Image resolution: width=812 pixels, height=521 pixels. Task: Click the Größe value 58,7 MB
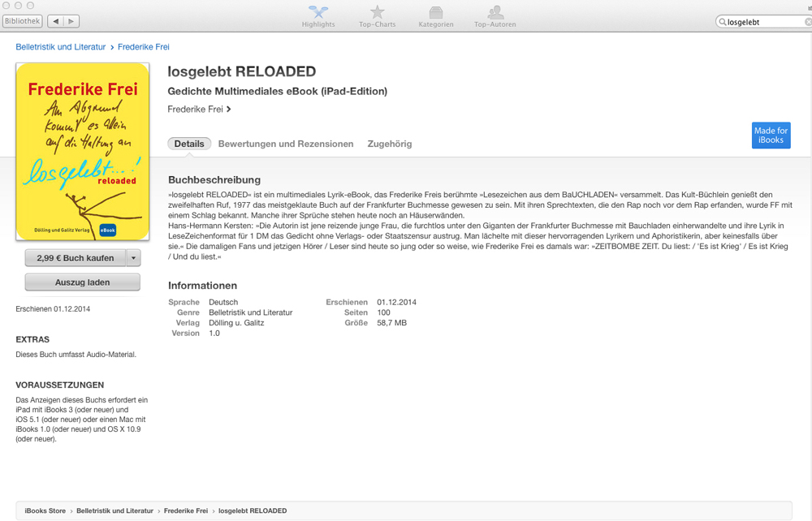[391, 323]
